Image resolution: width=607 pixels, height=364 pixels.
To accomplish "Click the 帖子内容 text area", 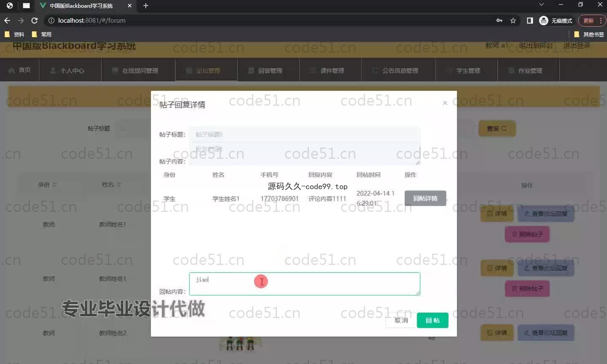I will click(x=304, y=155).
